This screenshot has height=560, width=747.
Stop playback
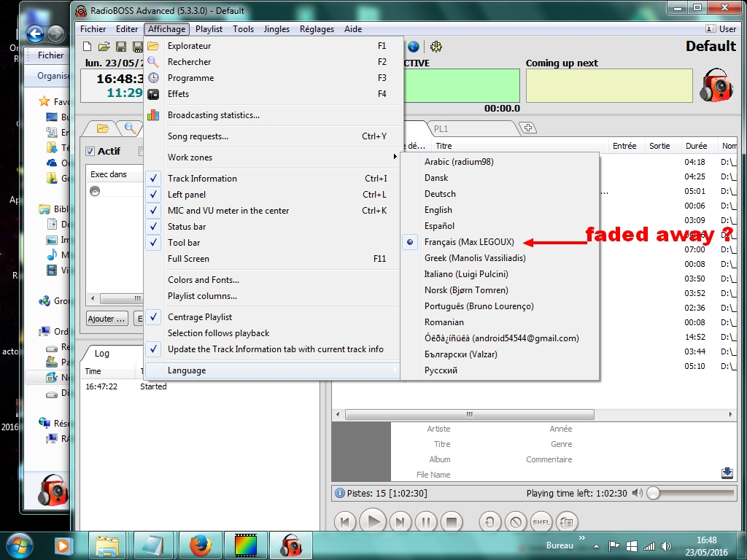[x=452, y=522]
